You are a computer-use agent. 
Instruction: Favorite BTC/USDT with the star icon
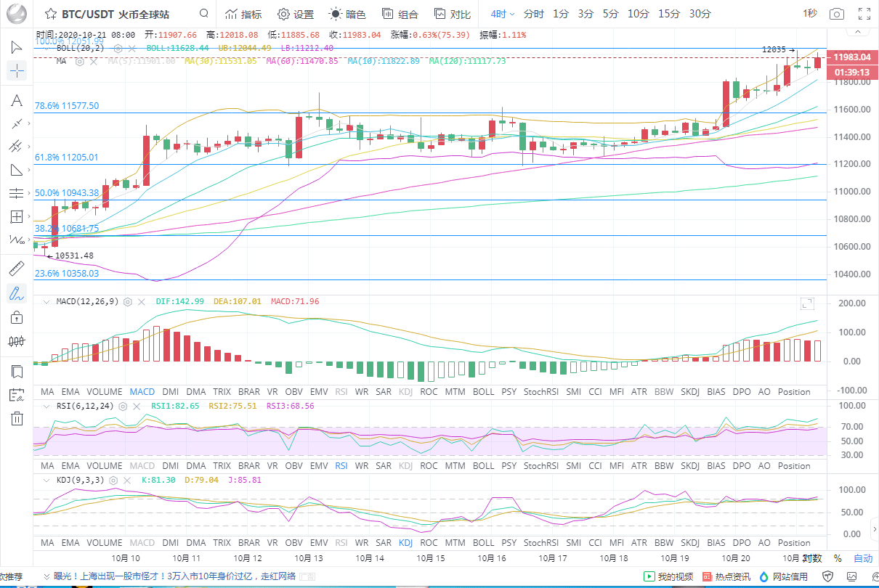[50, 14]
